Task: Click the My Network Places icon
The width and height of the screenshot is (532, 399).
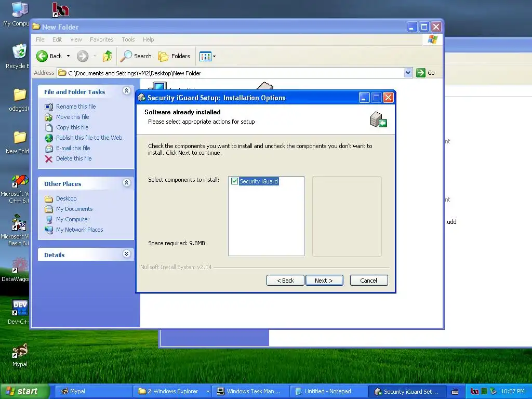Action: coord(49,230)
